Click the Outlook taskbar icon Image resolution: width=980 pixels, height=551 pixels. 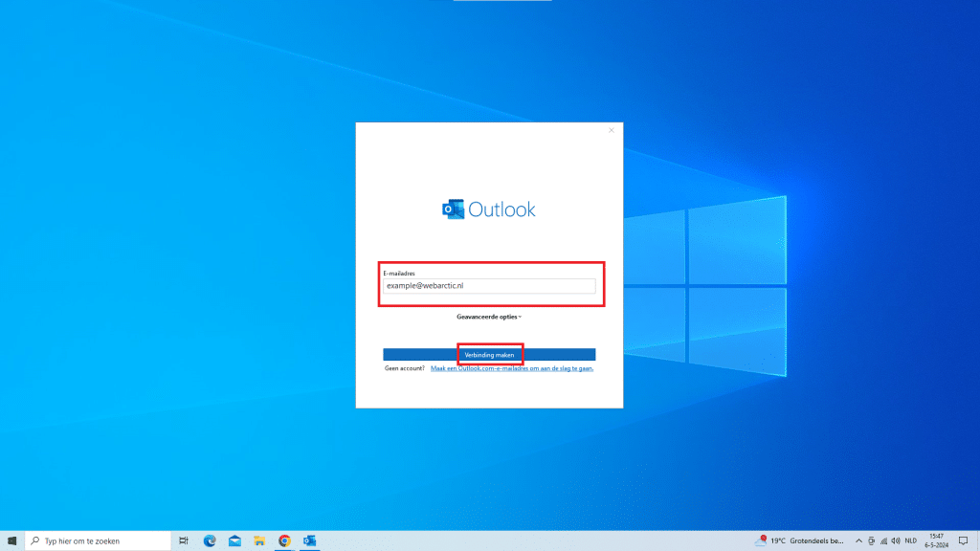click(309, 540)
